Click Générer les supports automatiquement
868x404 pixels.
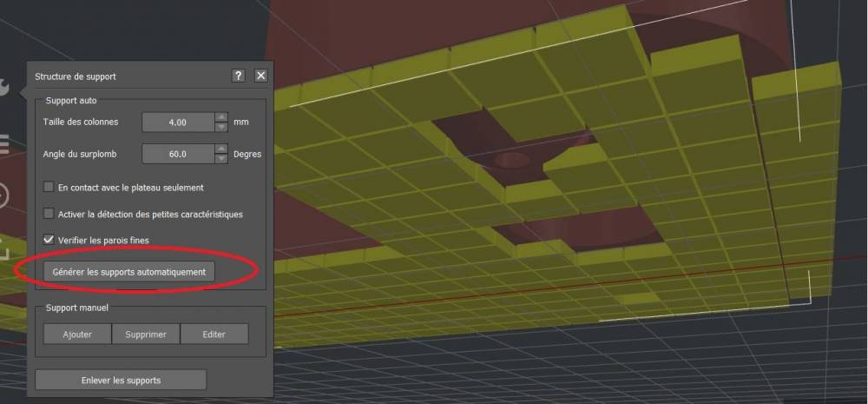[129, 272]
